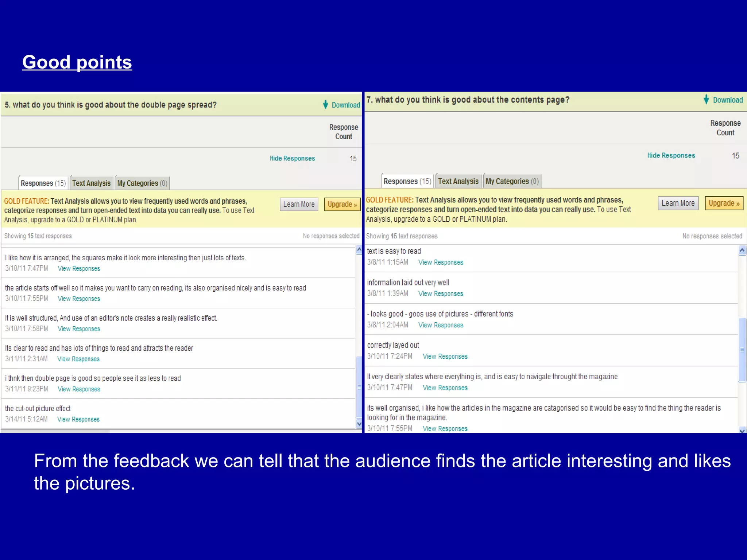
Task: Click response count 15 in question 5 panel
Action: click(353, 159)
